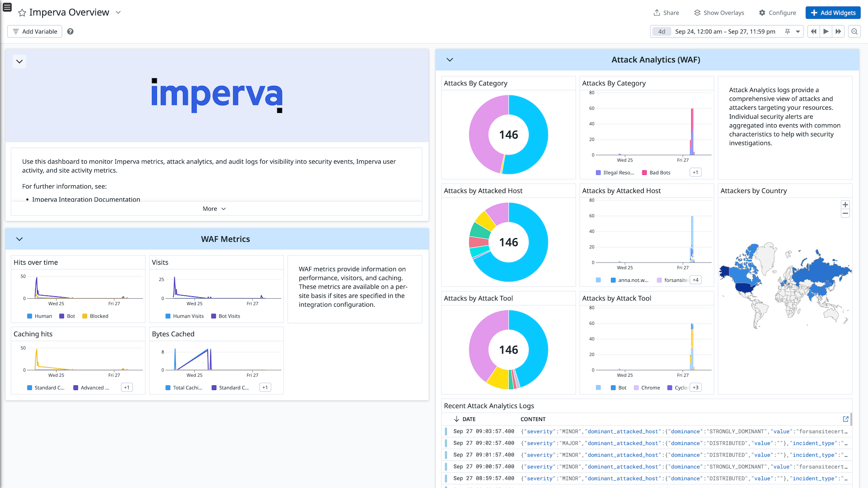
Task: Click the zoom out time icon
Action: [x=854, y=32]
